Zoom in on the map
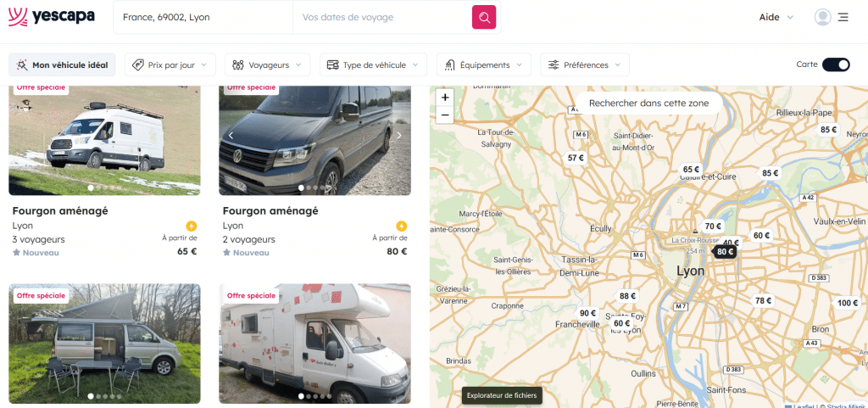 pos(444,98)
